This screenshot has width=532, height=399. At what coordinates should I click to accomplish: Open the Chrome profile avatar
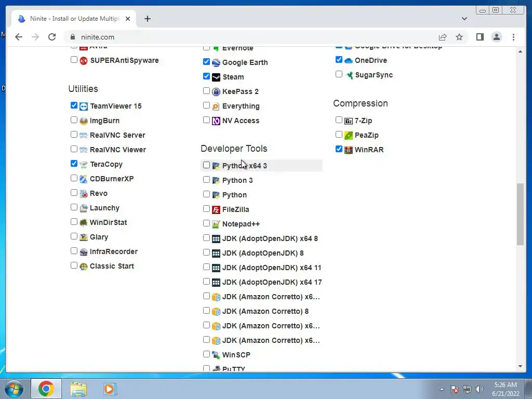496,37
